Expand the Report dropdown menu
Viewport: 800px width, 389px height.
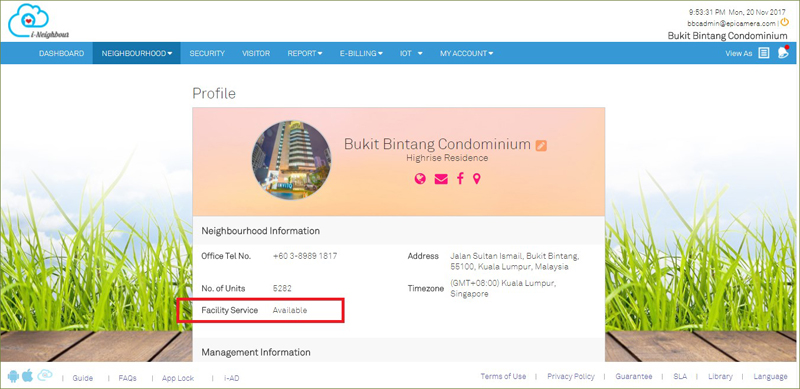(x=305, y=53)
